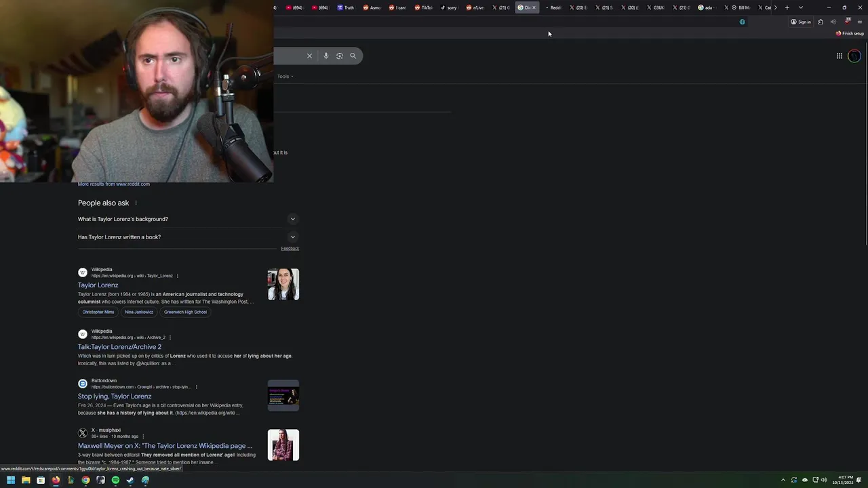
Task: Open the list all tabs chevron
Action: tap(801, 7)
